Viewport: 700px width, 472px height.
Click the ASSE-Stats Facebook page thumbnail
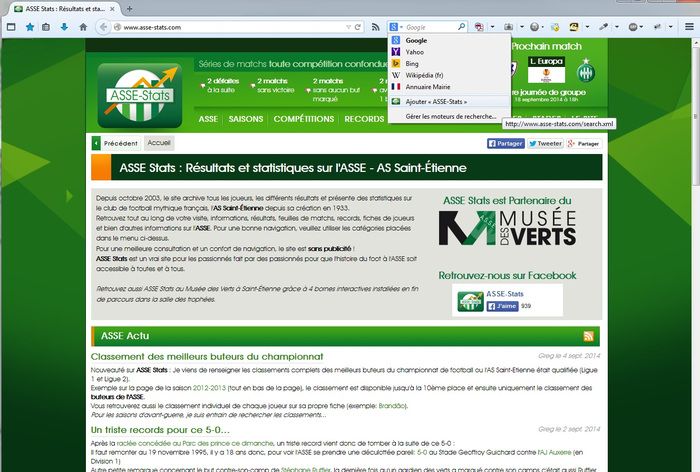coord(471,301)
